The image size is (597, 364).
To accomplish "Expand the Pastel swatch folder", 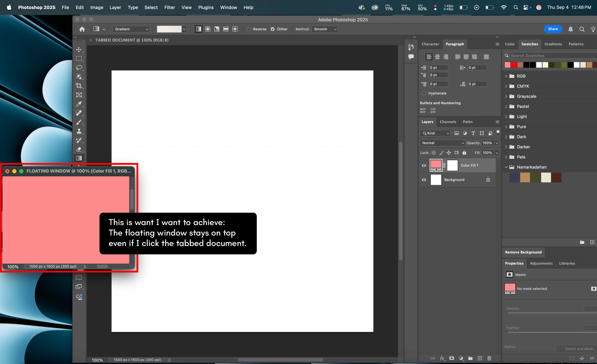I will (506, 107).
